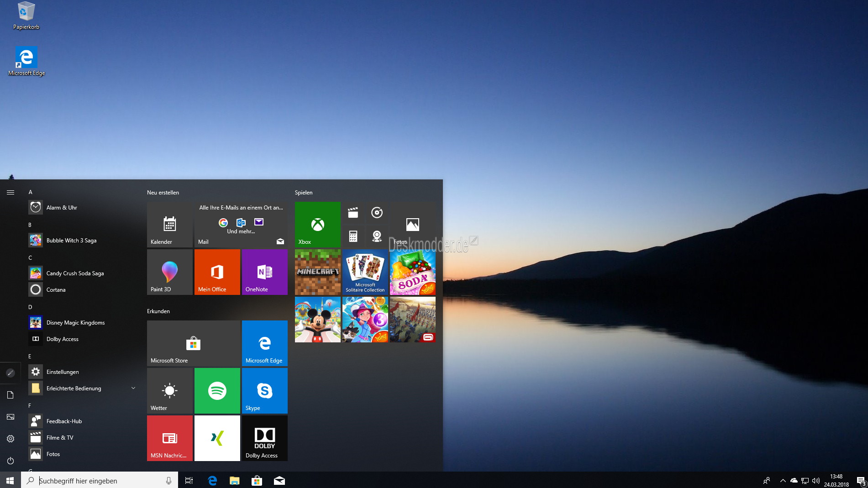This screenshot has width=868, height=488.
Task: Open the Skype tile
Action: click(265, 391)
